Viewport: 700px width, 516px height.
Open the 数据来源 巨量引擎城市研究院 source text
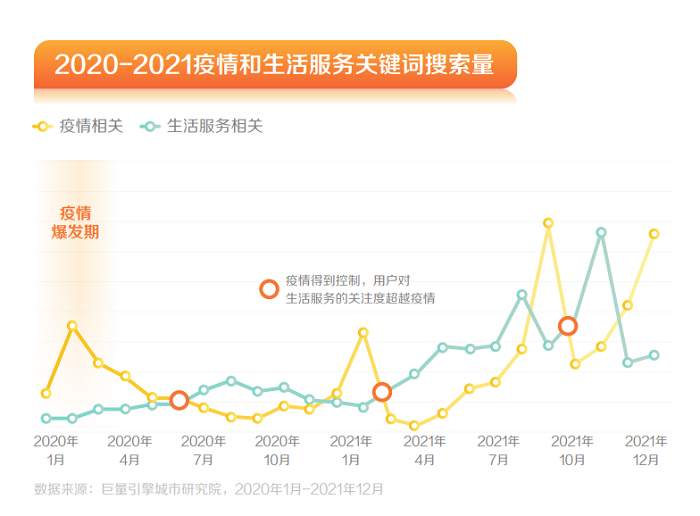click(x=208, y=490)
